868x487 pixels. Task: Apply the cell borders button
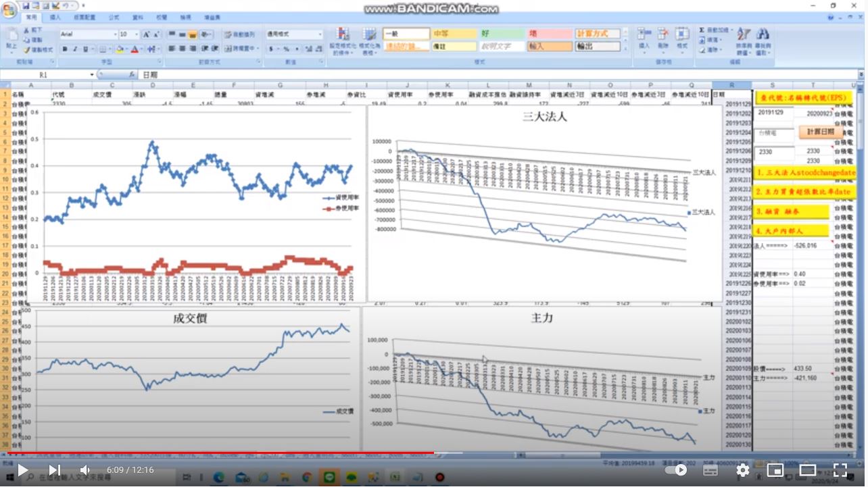click(103, 49)
